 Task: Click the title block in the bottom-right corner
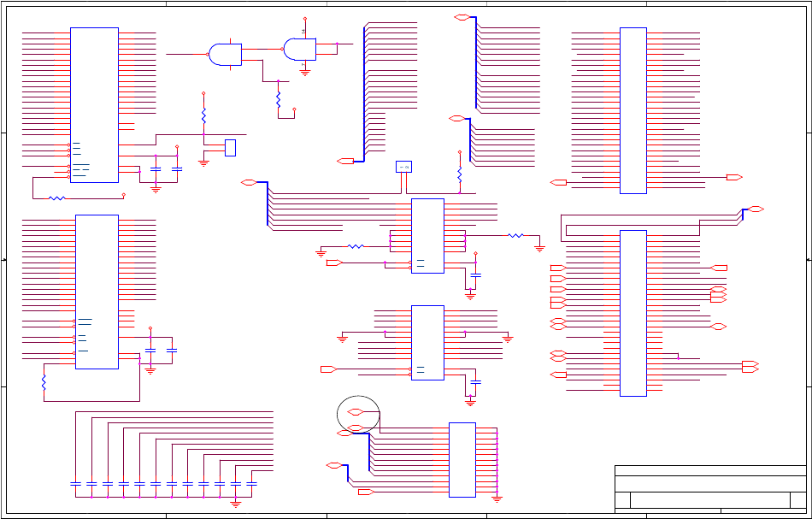click(710, 489)
